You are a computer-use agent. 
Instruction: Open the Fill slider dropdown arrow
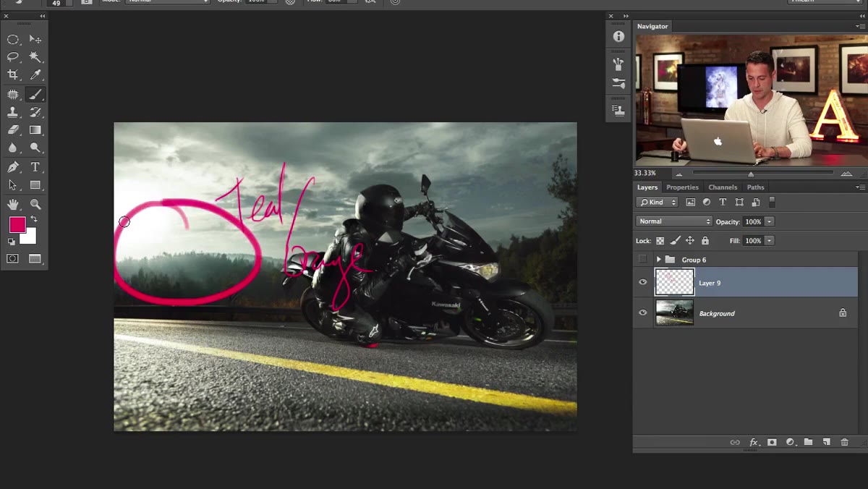click(770, 241)
